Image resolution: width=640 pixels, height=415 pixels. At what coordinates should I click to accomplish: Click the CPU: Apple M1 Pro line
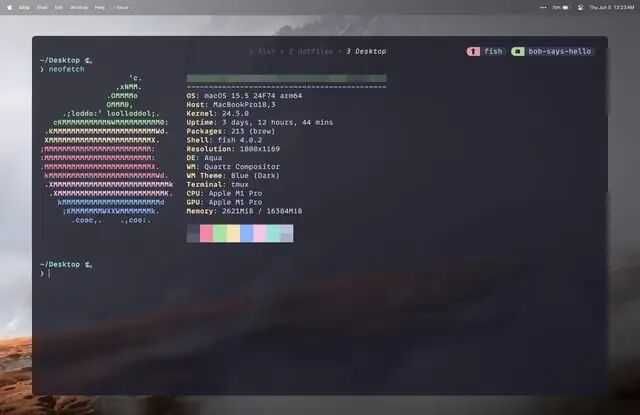[x=224, y=193]
